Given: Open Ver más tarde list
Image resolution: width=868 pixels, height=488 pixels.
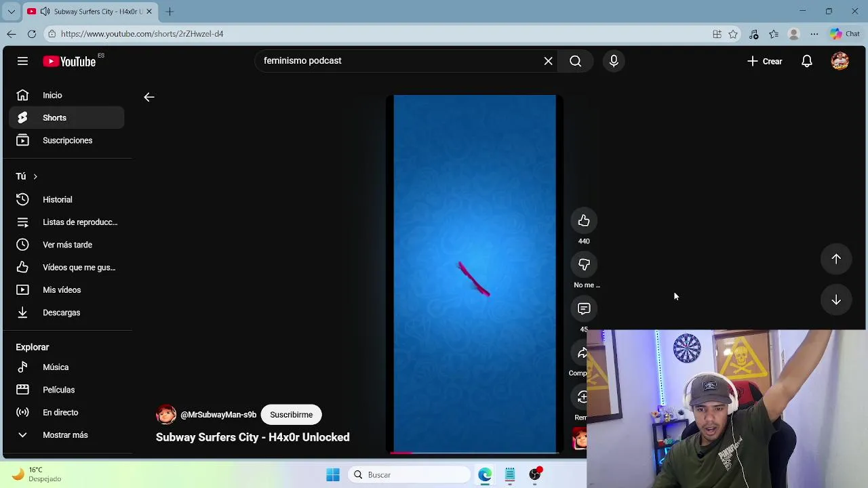Looking at the screenshot, I should click(x=66, y=245).
